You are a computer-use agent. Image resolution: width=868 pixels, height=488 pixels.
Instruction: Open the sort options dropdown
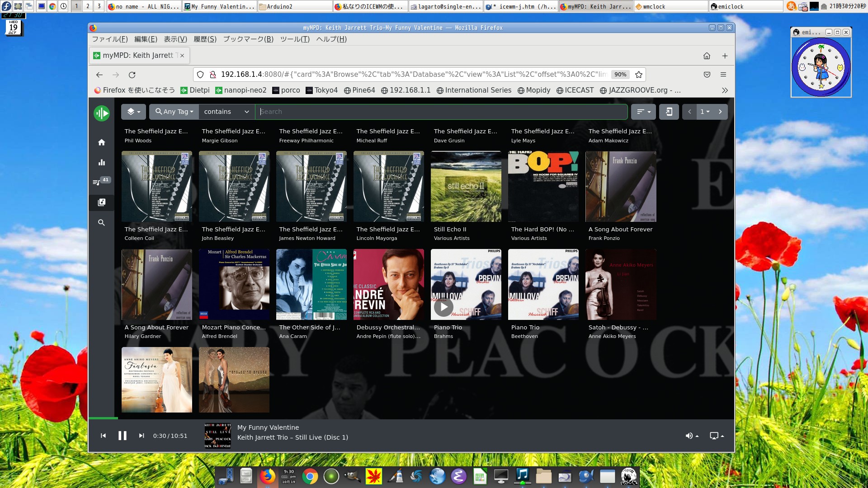[643, 112]
